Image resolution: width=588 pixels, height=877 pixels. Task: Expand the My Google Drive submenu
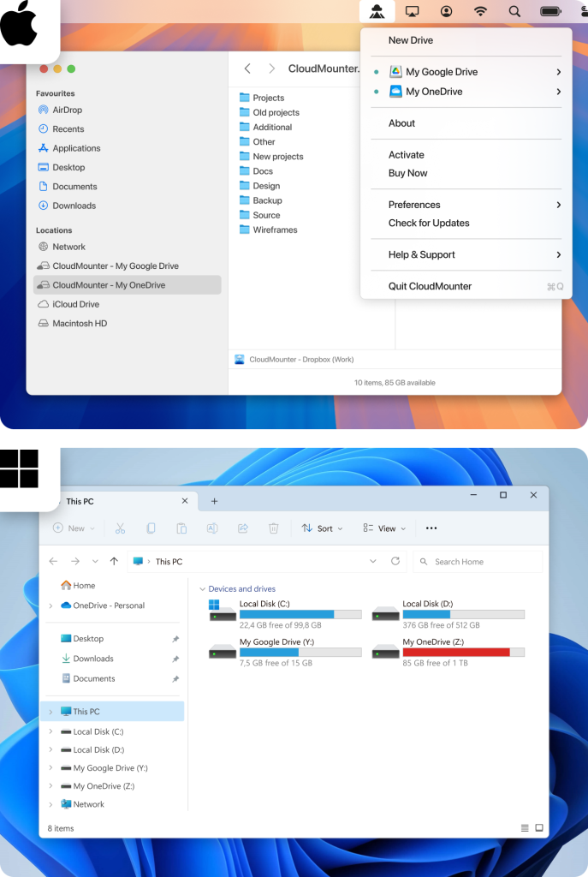[x=558, y=72]
